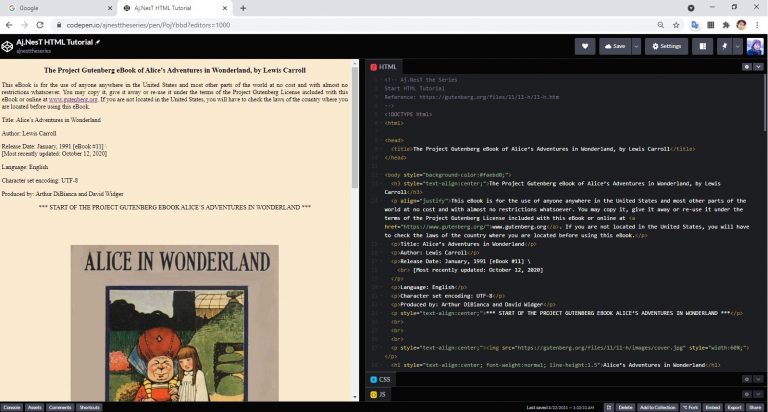Image resolution: width=768 pixels, height=412 pixels.
Task: Open the HTML editor settings gear
Action: [x=745, y=66]
